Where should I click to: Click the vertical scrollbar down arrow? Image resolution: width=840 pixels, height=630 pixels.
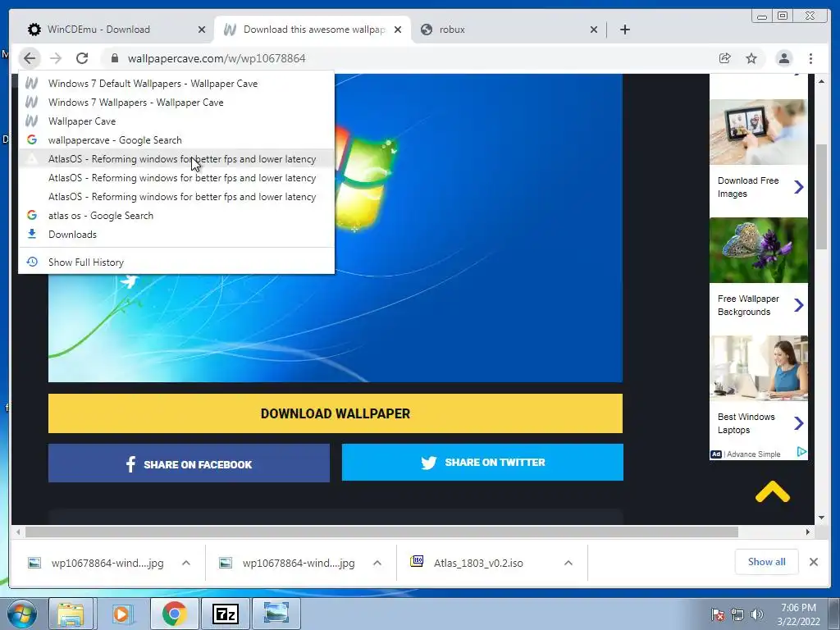pos(821,518)
